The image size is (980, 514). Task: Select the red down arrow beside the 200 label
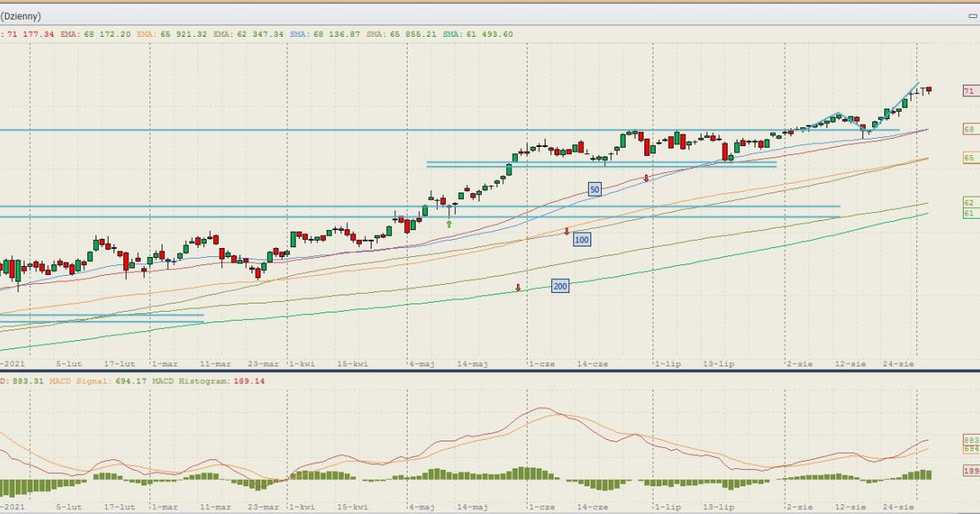[x=518, y=287]
